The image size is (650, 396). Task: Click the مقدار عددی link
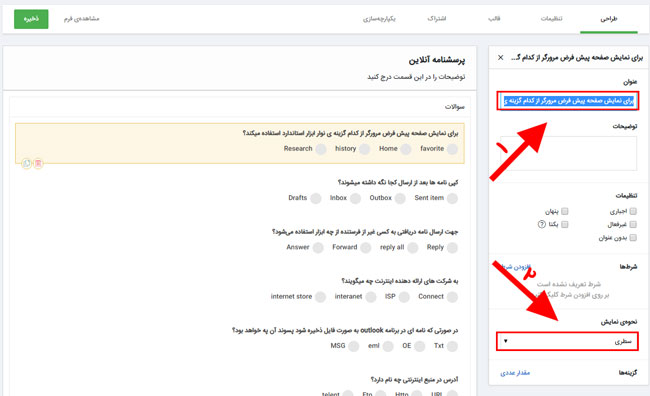tap(515, 373)
